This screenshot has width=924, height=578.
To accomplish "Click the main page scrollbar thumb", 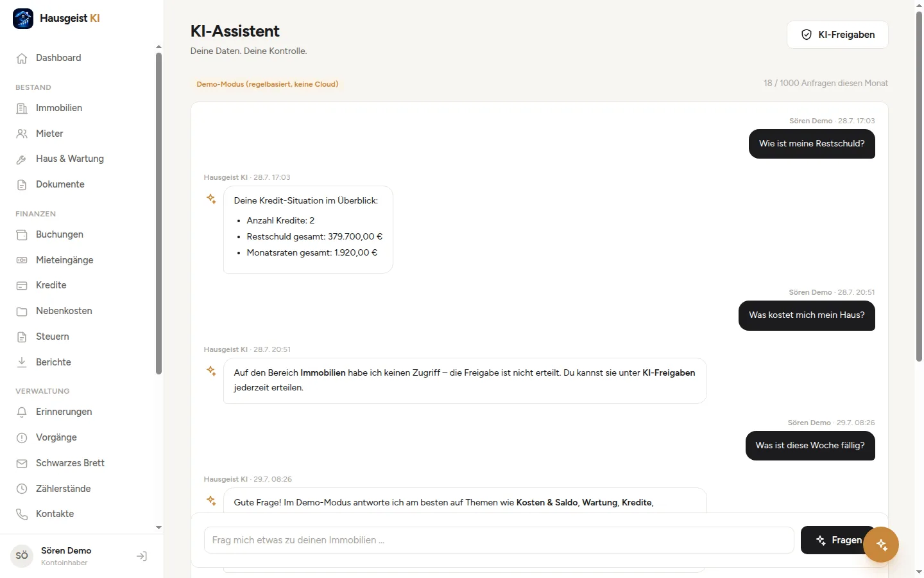I will 919,186.
